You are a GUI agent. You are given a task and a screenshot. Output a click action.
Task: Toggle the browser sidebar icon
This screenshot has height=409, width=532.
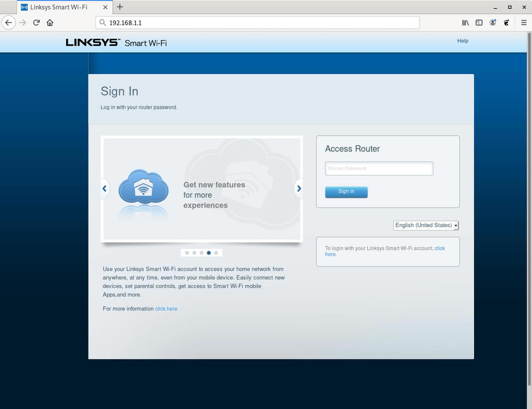[x=479, y=23]
